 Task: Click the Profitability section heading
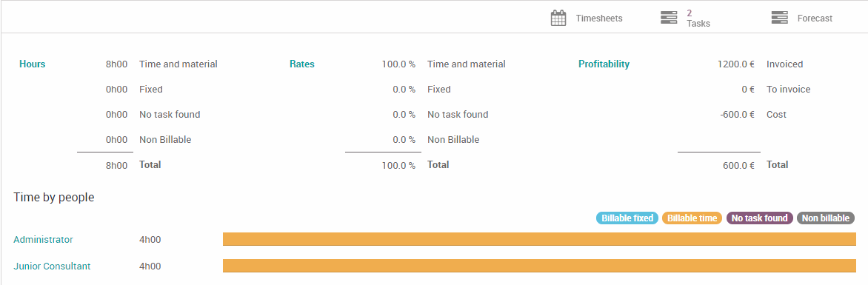[x=604, y=64]
